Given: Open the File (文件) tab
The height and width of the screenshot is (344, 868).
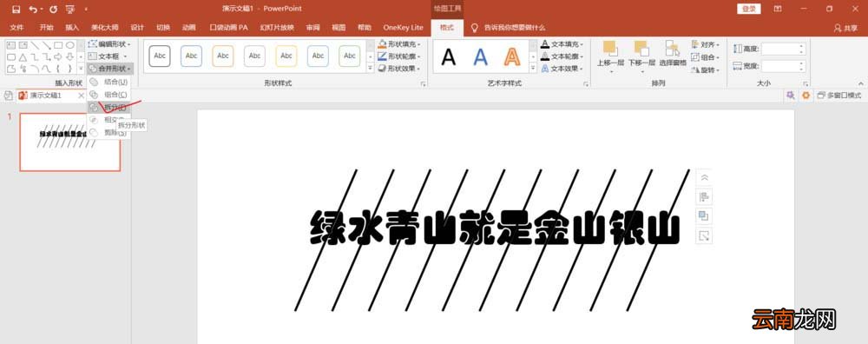Looking at the screenshot, I should pyautogui.click(x=17, y=27).
